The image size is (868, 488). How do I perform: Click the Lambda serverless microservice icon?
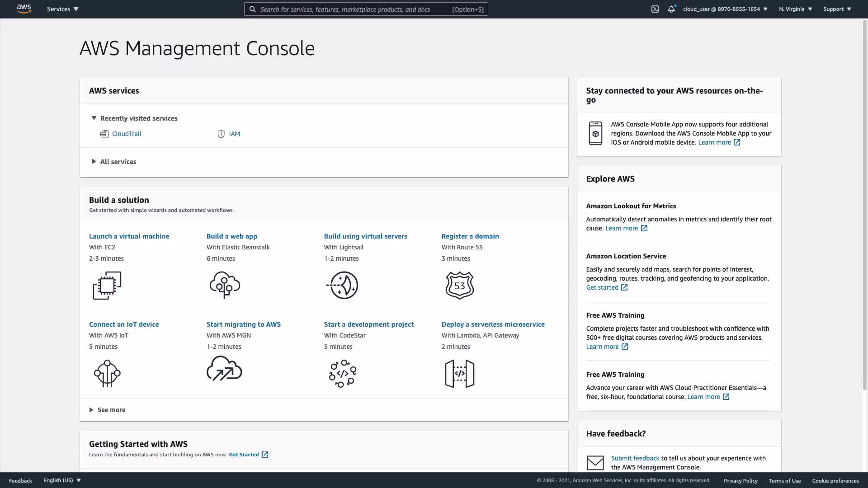point(459,373)
